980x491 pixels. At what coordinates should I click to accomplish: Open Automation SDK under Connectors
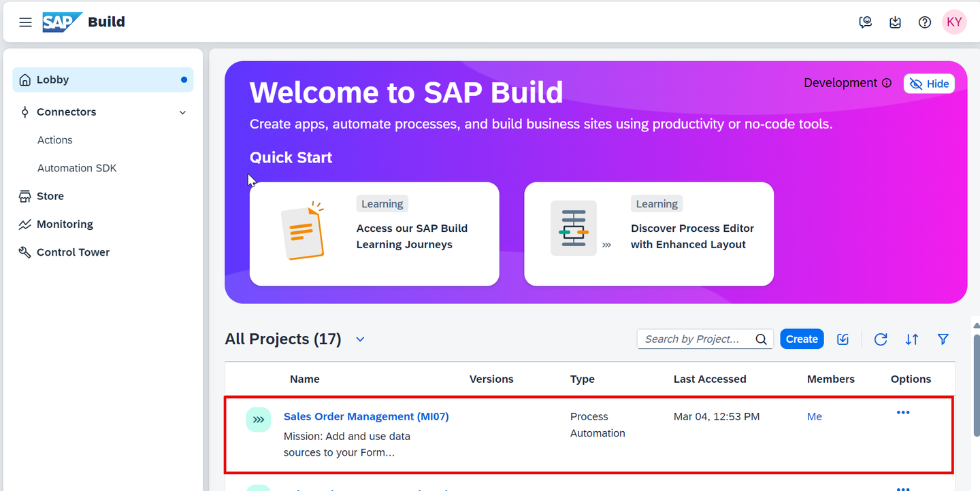tap(77, 168)
